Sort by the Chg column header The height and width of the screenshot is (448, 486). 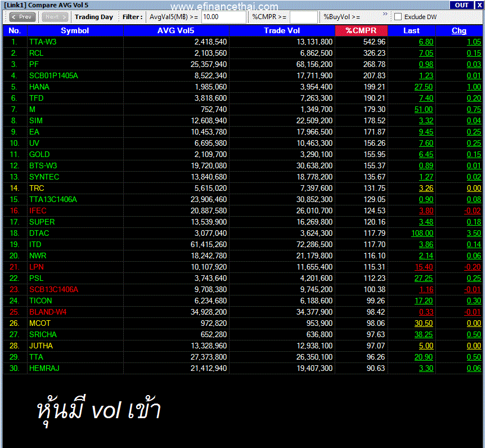point(459,31)
